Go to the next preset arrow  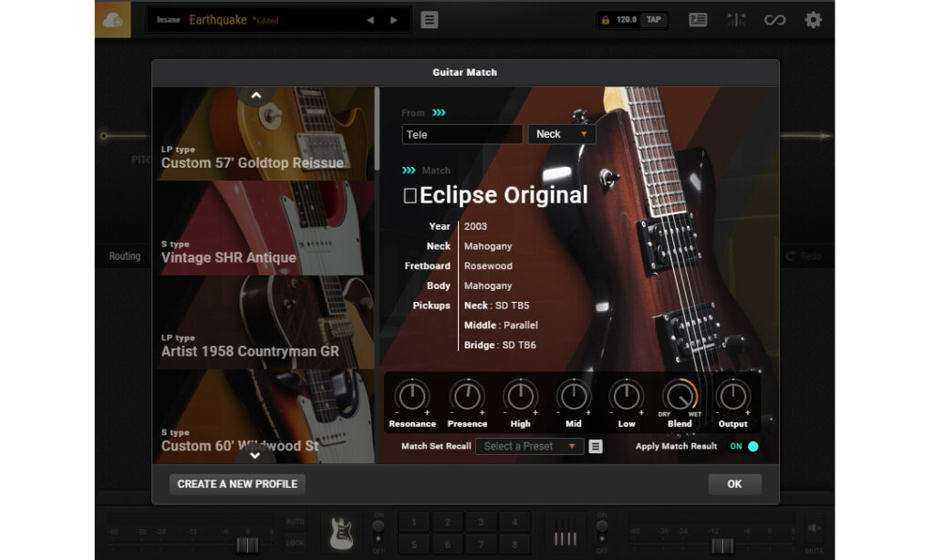pyautogui.click(x=394, y=20)
